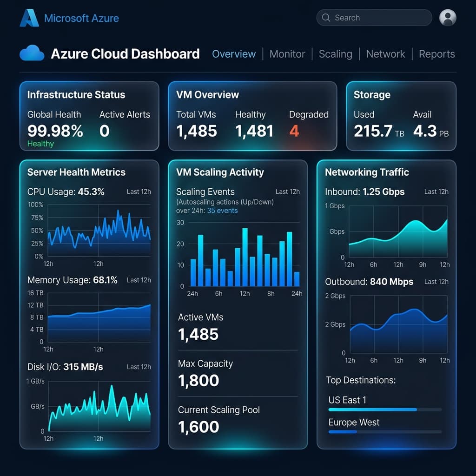
Task: Click the Outbound traffic area chart
Action: point(398,324)
